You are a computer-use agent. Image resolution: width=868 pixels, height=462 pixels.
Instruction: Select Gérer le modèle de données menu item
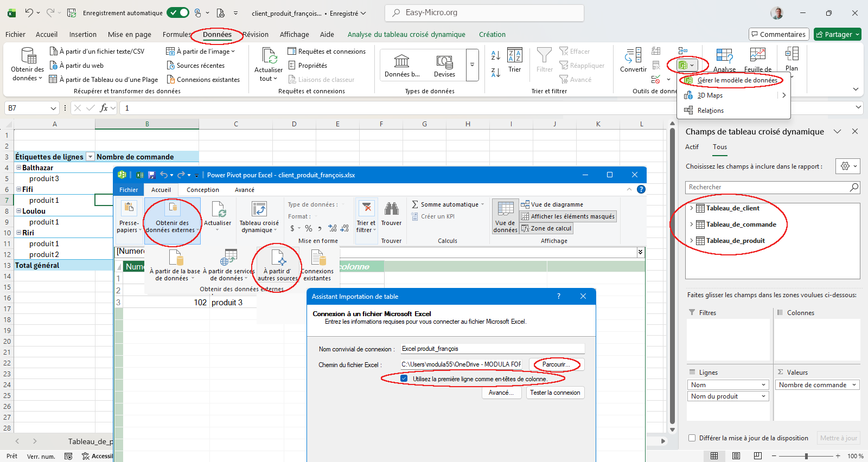click(x=737, y=80)
